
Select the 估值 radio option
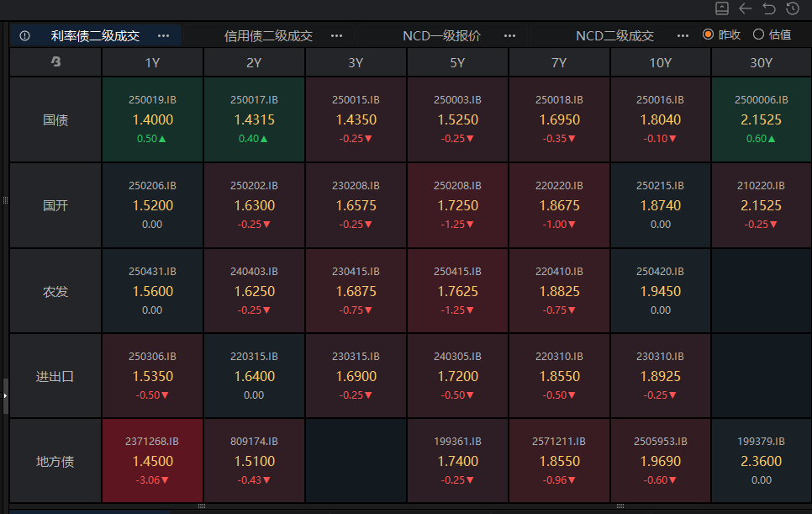click(x=758, y=34)
